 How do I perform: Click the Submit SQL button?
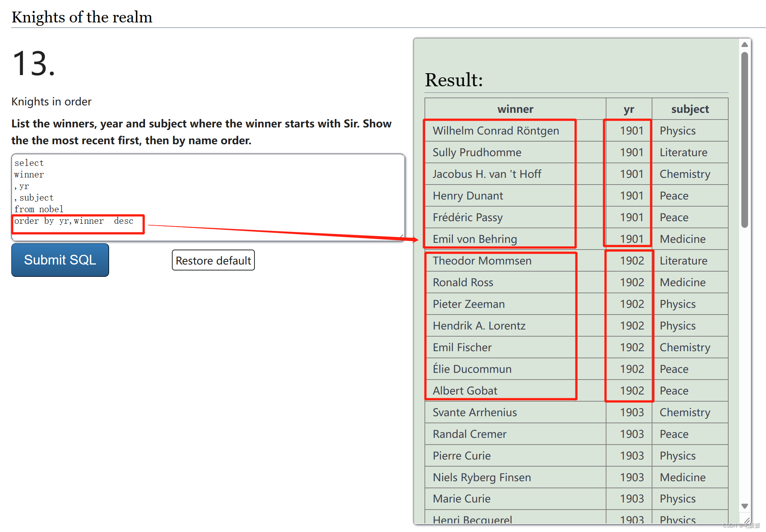[60, 260]
